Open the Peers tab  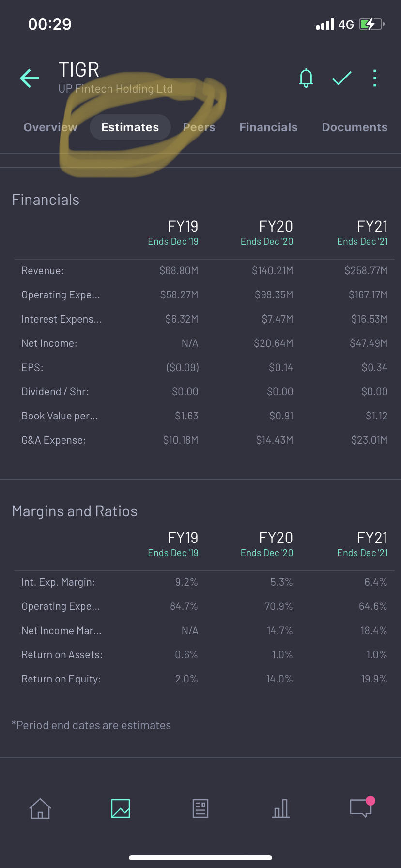tap(199, 127)
